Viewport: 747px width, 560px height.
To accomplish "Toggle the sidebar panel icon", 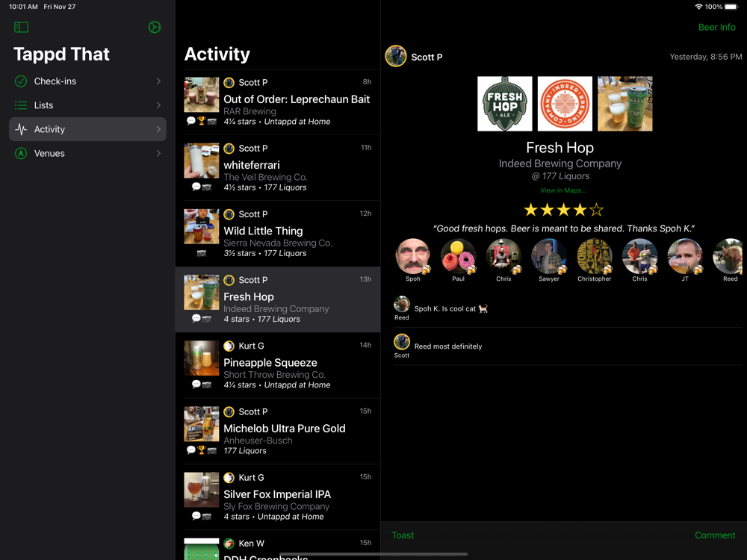I will tap(22, 27).
